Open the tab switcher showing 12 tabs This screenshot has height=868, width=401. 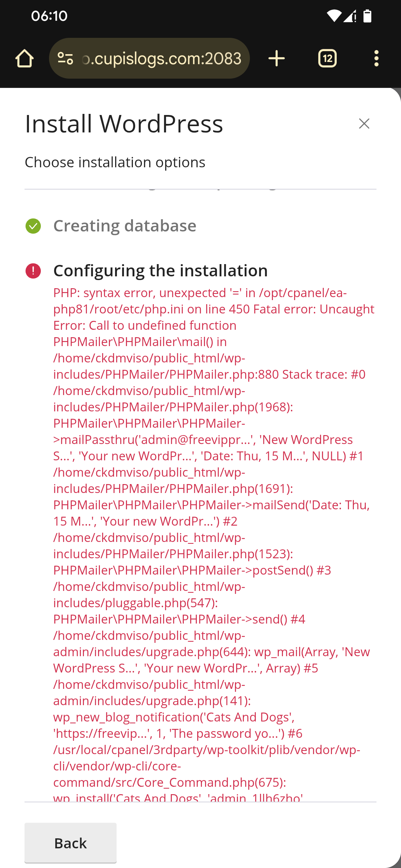point(327,59)
